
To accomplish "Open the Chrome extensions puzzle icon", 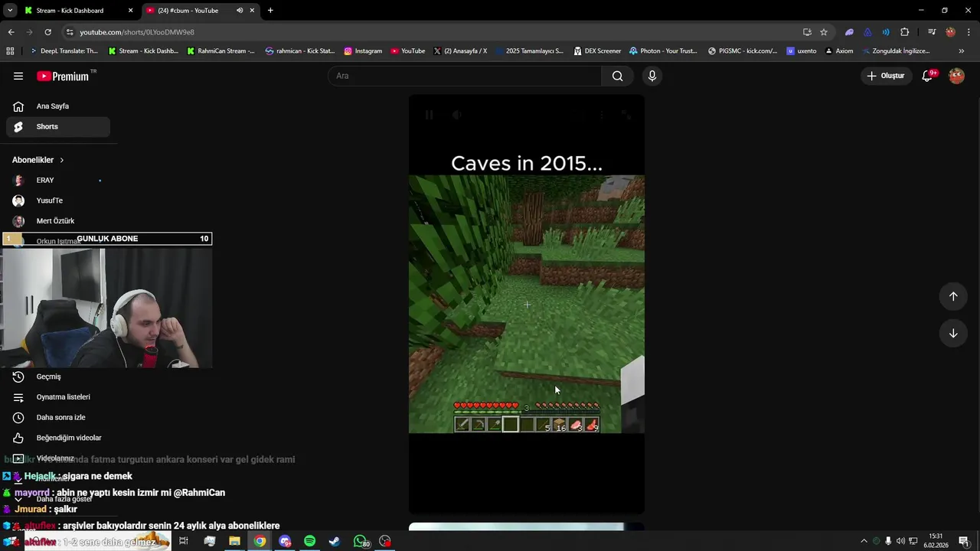I will (904, 32).
